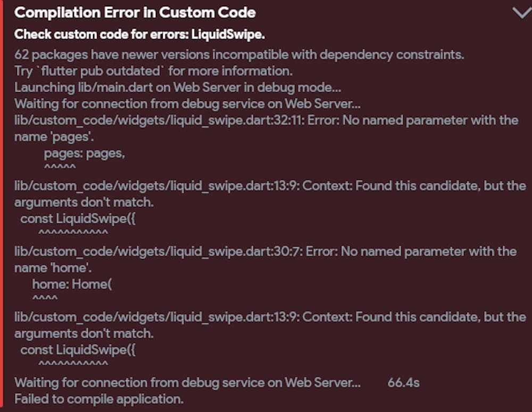Click the '62 packages have newer versions' message
532x412 pixels.
pos(240,55)
